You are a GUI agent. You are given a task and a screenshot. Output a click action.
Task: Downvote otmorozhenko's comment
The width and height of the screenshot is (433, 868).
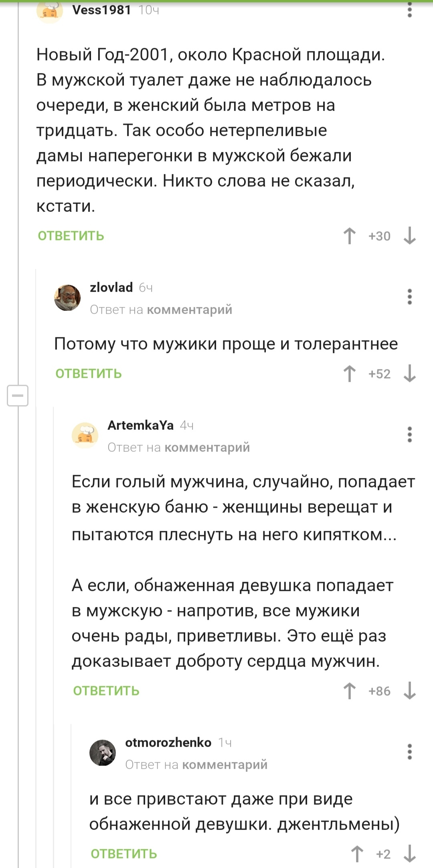click(410, 854)
